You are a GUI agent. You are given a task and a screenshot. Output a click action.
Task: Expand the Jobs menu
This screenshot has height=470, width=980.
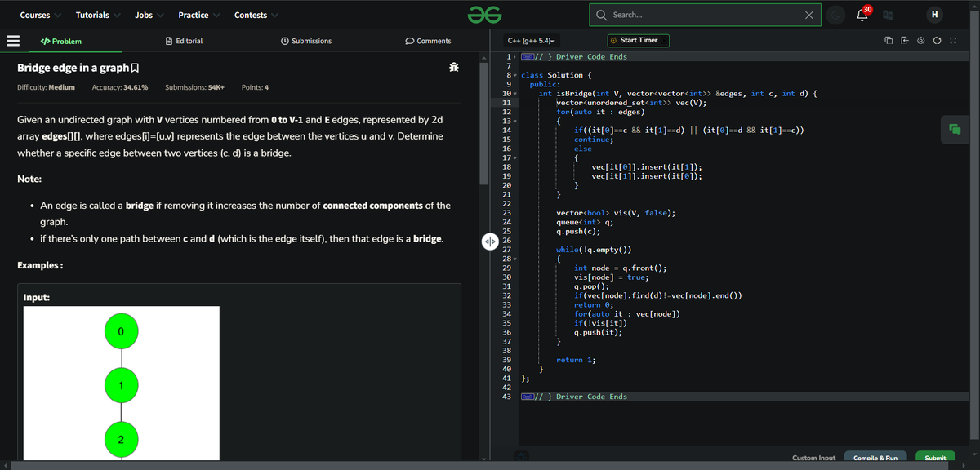click(x=148, y=15)
